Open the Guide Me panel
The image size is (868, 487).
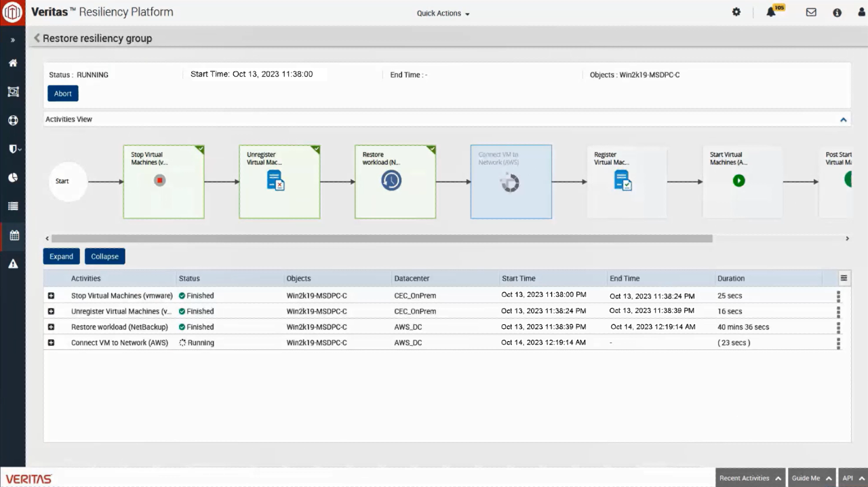pyautogui.click(x=812, y=478)
